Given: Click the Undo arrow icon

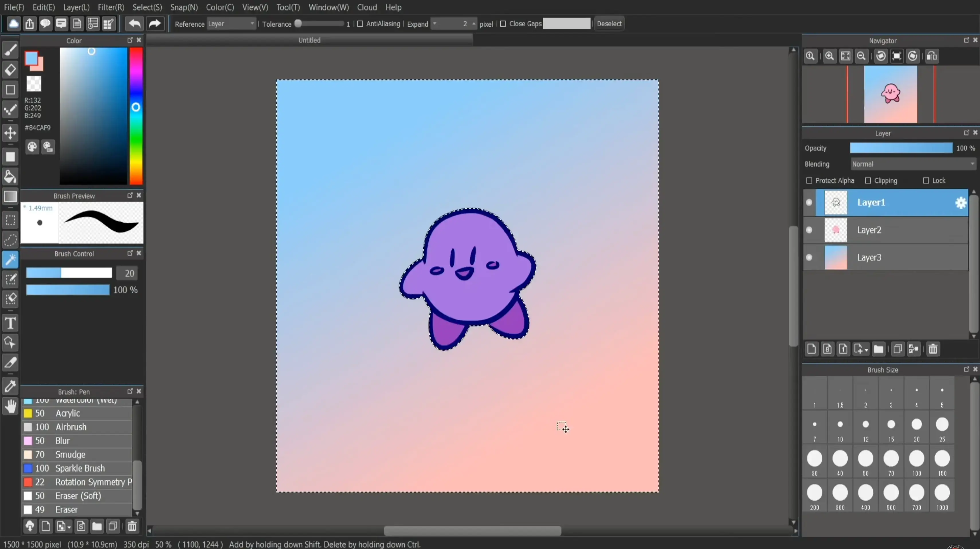Looking at the screenshot, I should [x=134, y=23].
